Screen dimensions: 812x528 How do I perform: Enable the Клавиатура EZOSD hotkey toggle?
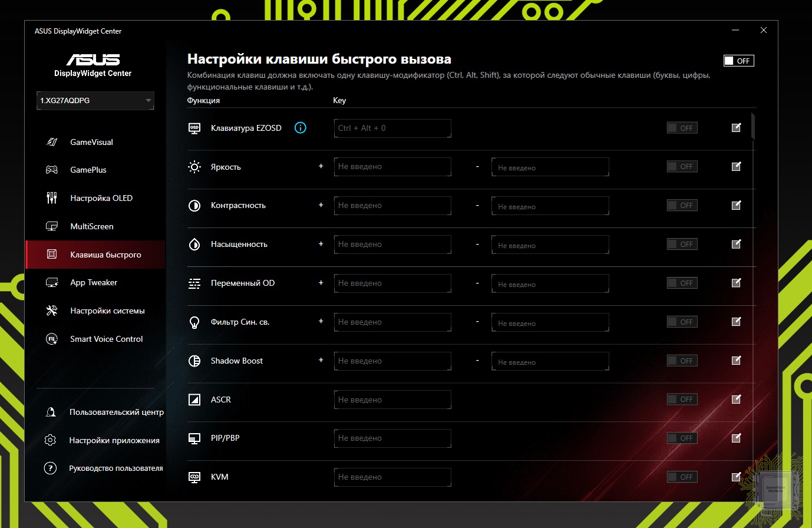(682, 128)
